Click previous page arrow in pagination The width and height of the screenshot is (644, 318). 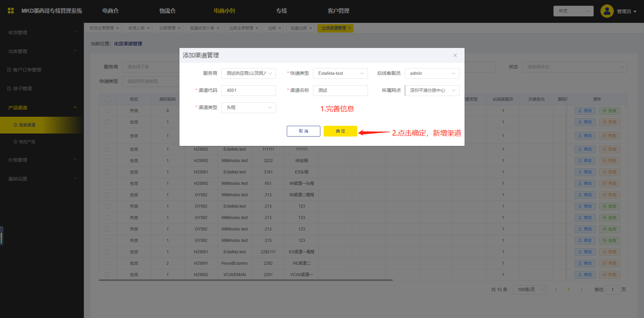click(x=556, y=289)
